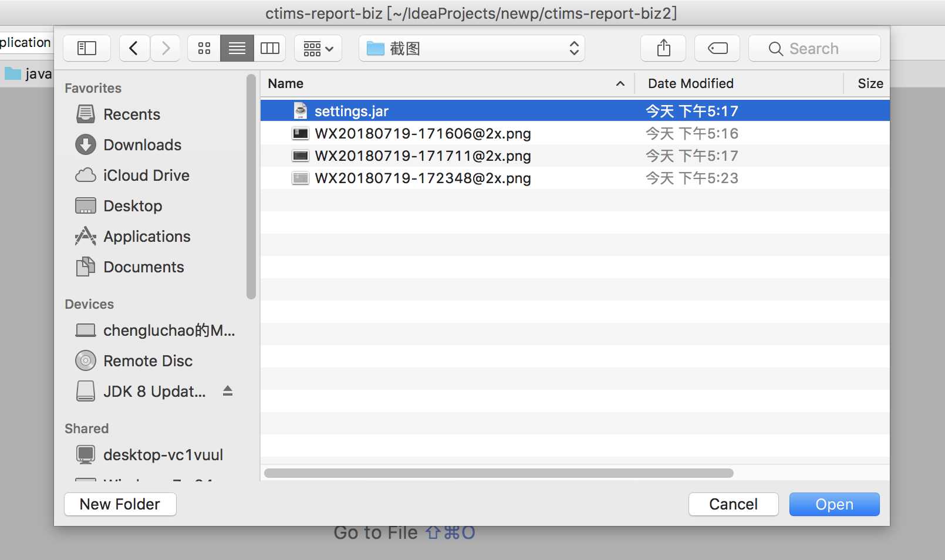
Task: Sort by Date Modified column
Action: [x=691, y=83]
